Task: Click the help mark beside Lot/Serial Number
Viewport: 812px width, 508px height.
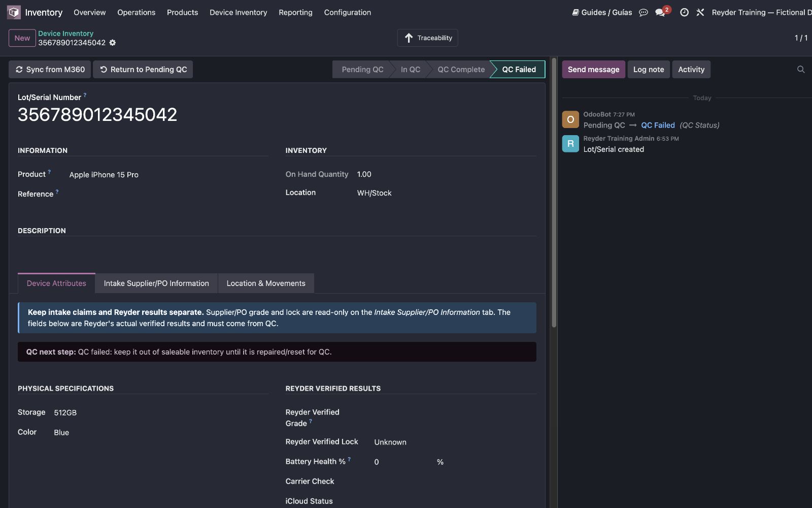Action: coord(85,95)
